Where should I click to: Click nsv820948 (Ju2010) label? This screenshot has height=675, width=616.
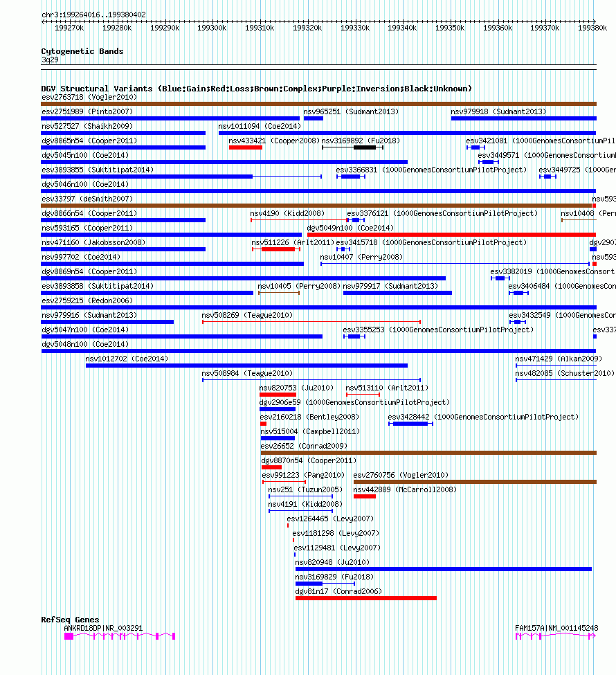point(332,563)
